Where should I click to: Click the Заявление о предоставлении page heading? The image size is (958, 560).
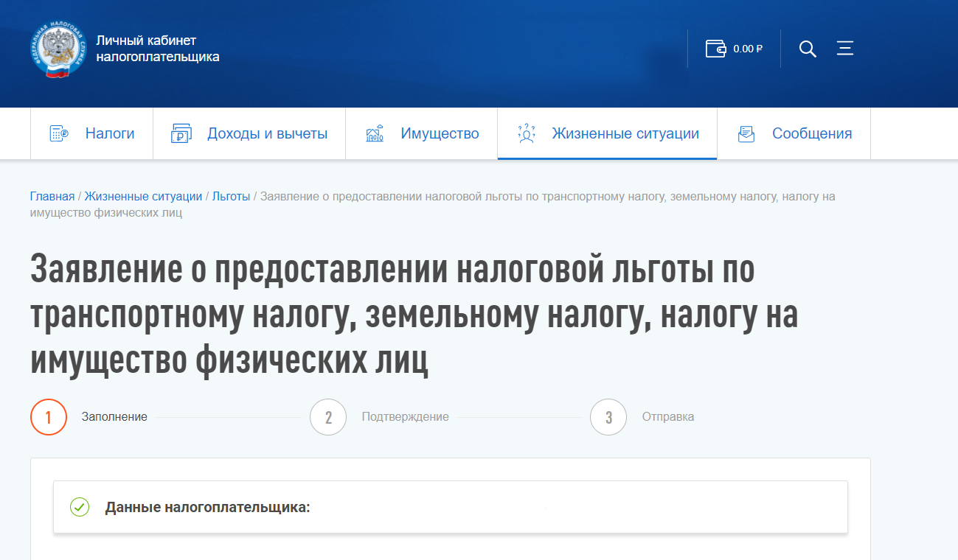(414, 315)
